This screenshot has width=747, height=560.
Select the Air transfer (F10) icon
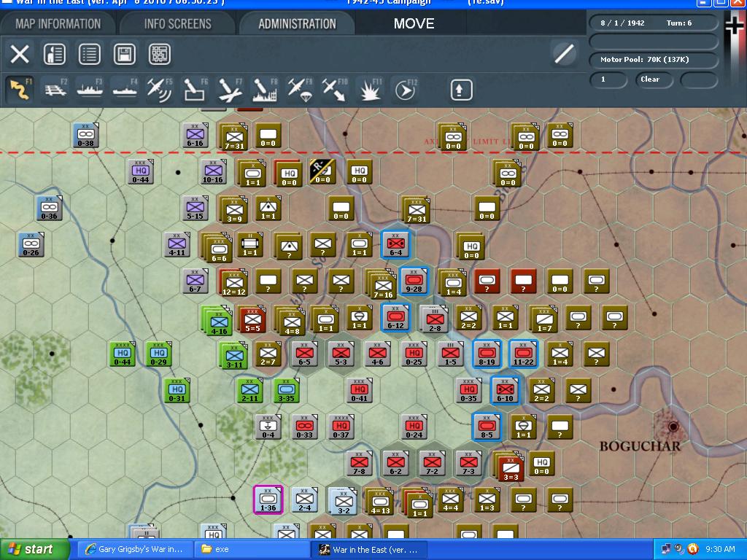point(335,89)
